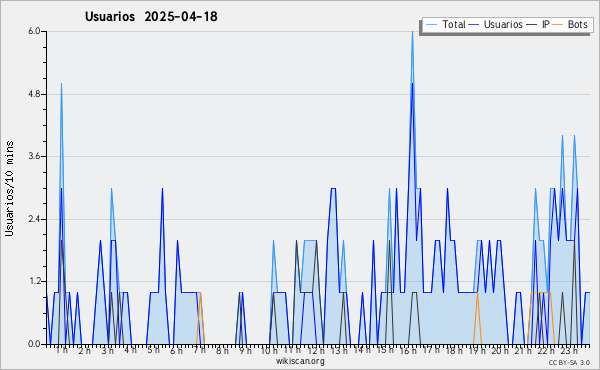This screenshot has height=370, width=600.
Task: Click the '9 h' x-axis label
Action: point(245,350)
